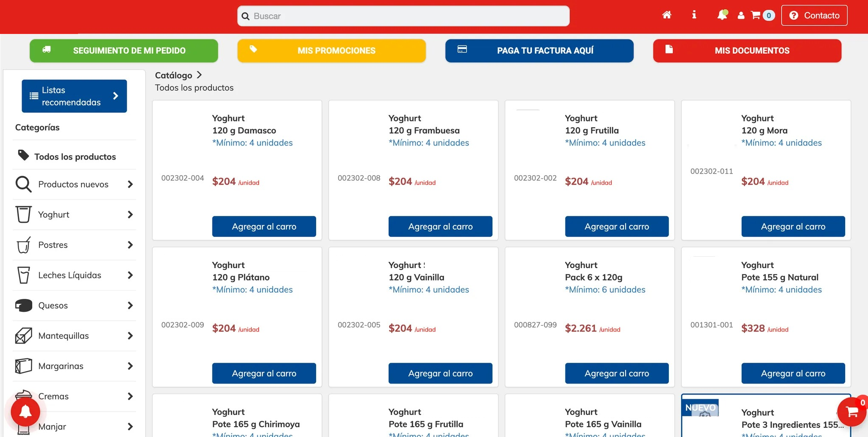The height and width of the screenshot is (437, 868).
Task: Add Yoghurt 120 g Vainilla to cart
Action: [x=440, y=373]
